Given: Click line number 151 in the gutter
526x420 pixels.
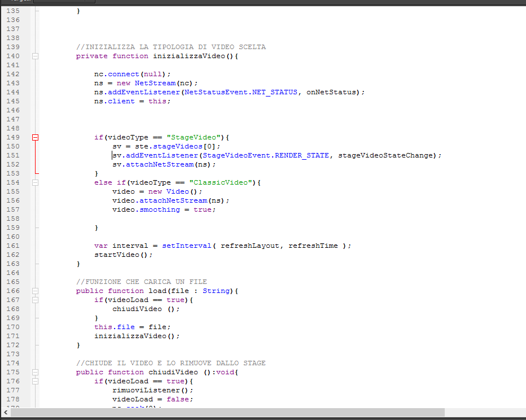Looking at the screenshot, I should tap(13, 155).
